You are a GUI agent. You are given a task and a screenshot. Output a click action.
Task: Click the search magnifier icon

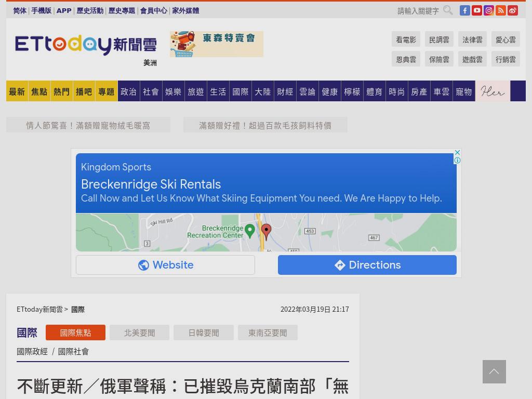tap(448, 10)
